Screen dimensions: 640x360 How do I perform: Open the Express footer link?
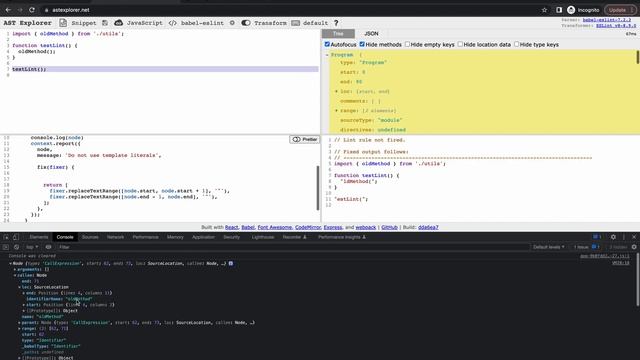[x=333, y=227]
